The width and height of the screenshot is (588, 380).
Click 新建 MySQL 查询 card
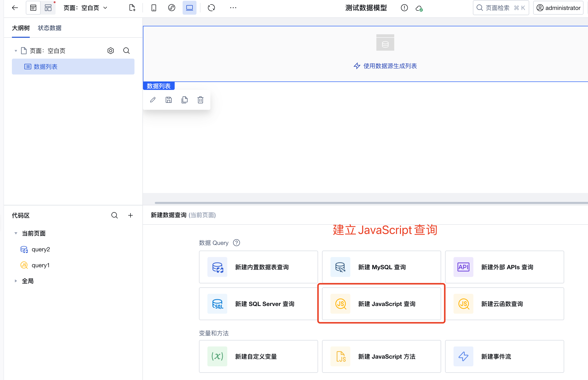(381, 267)
